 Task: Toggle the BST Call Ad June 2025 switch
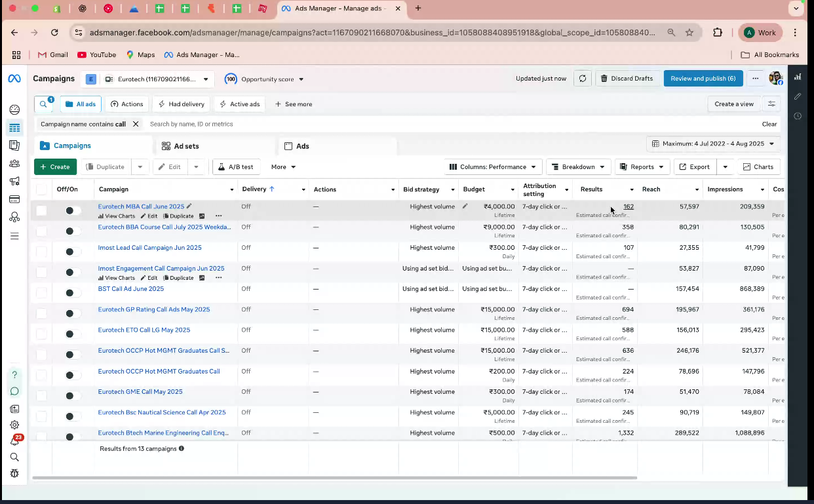click(73, 293)
